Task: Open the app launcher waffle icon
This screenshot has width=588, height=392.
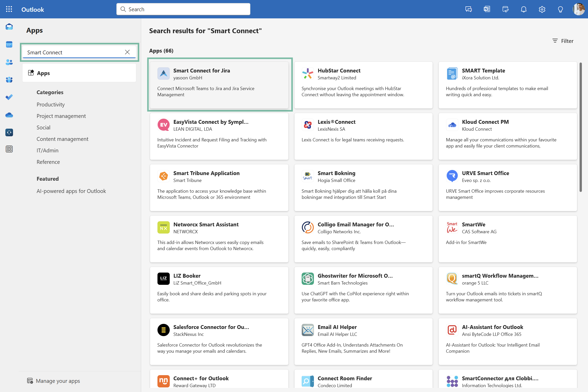Action: [9, 9]
